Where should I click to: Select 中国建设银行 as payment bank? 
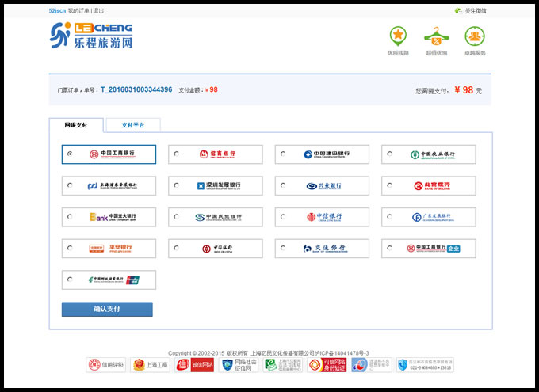click(x=282, y=154)
